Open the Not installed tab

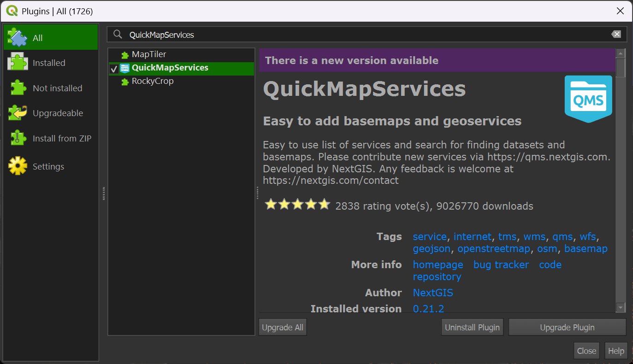[x=51, y=88]
